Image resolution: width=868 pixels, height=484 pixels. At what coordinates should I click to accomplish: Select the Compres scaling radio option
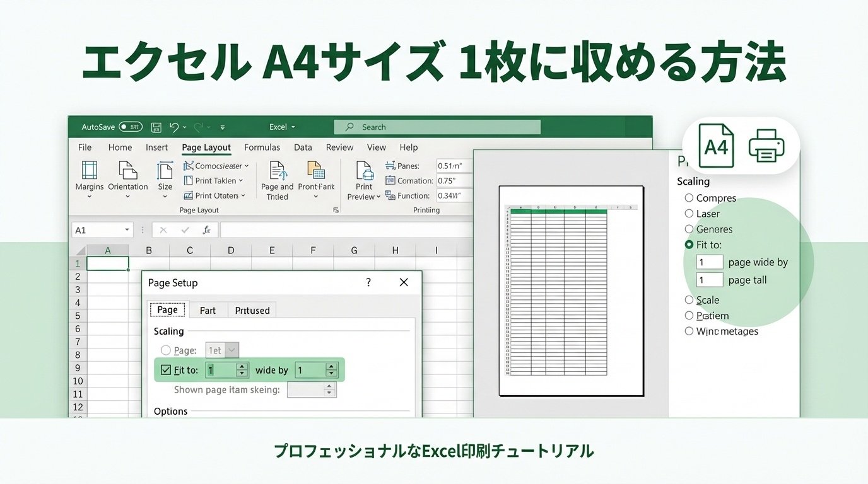pyautogui.click(x=689, y=198)
